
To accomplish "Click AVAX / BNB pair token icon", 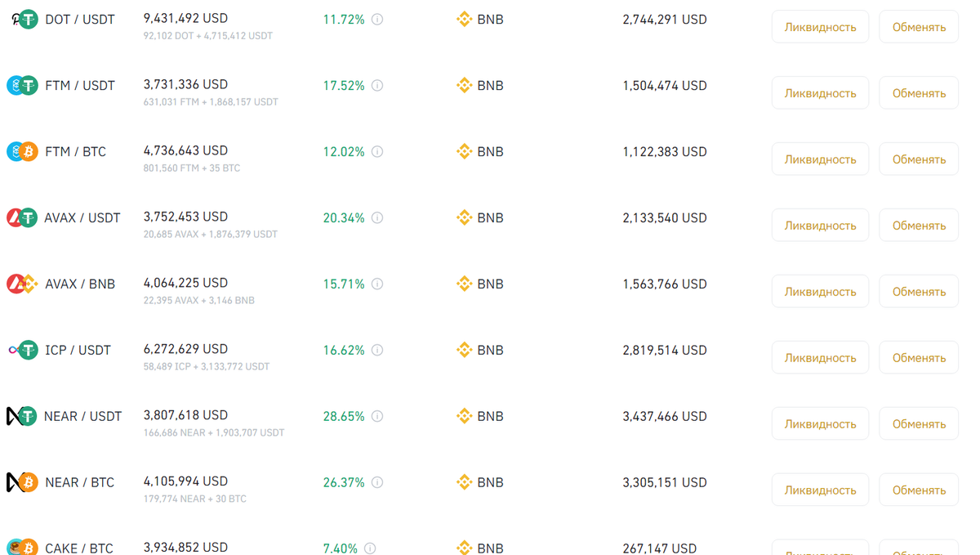I will [x=23, y=284].
